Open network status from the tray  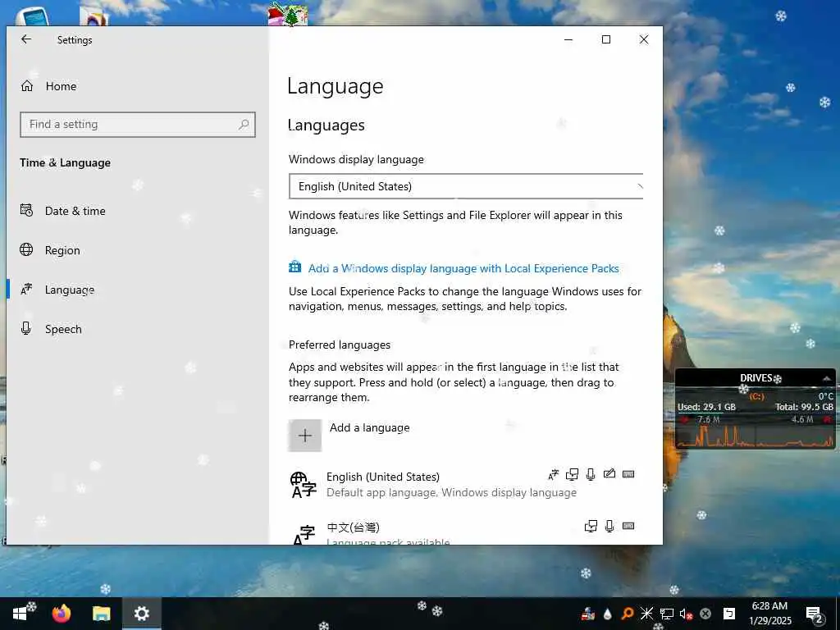pyautogui.click(x=666, y=614)
